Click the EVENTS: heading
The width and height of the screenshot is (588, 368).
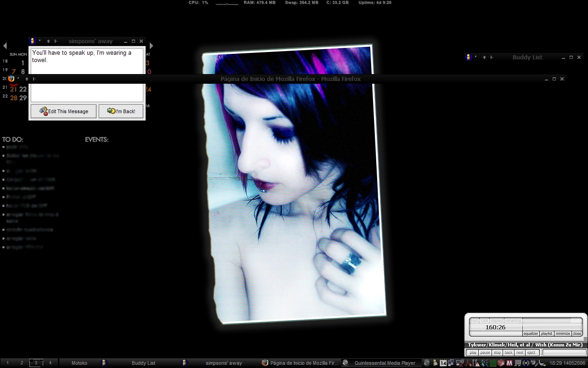(x=97, y=139)
